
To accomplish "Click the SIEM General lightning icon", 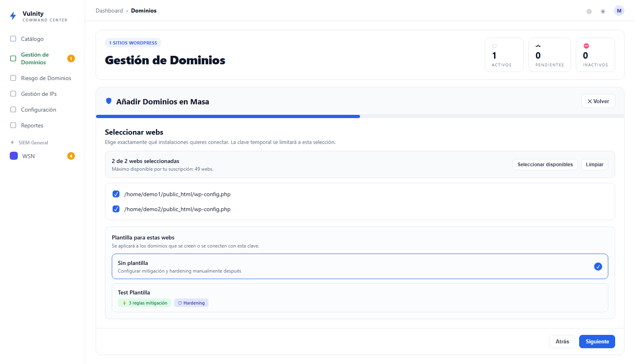I will point(12,142).
